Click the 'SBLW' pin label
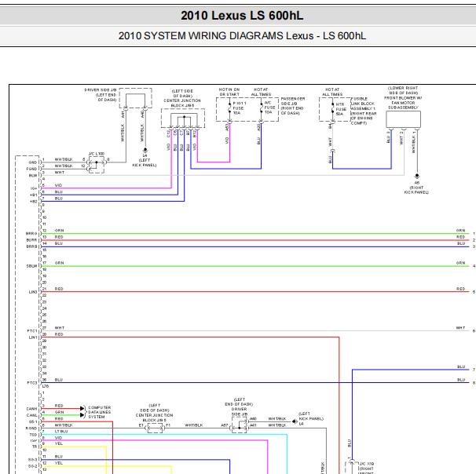This screenshot has height=474, width=476. (31, 266)
